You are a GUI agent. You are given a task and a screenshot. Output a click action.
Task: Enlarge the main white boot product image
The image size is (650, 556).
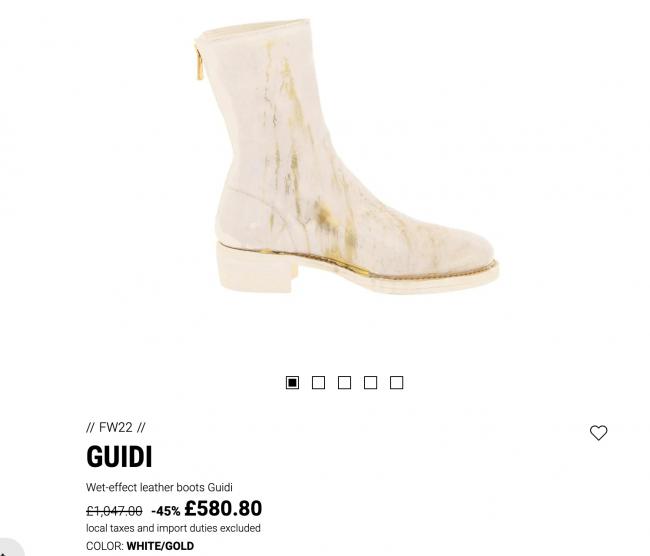(x=346, y=156)
